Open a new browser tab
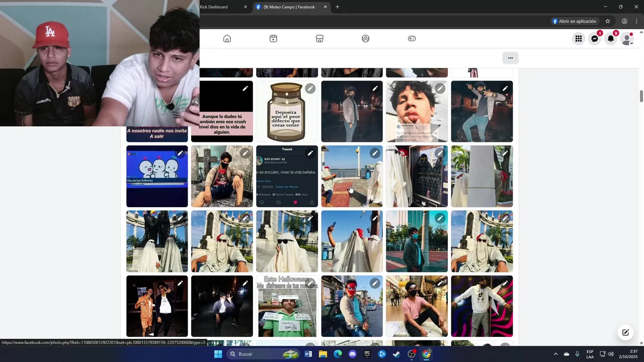The width and height of the screenshot is (644, 362). [337, 7]
